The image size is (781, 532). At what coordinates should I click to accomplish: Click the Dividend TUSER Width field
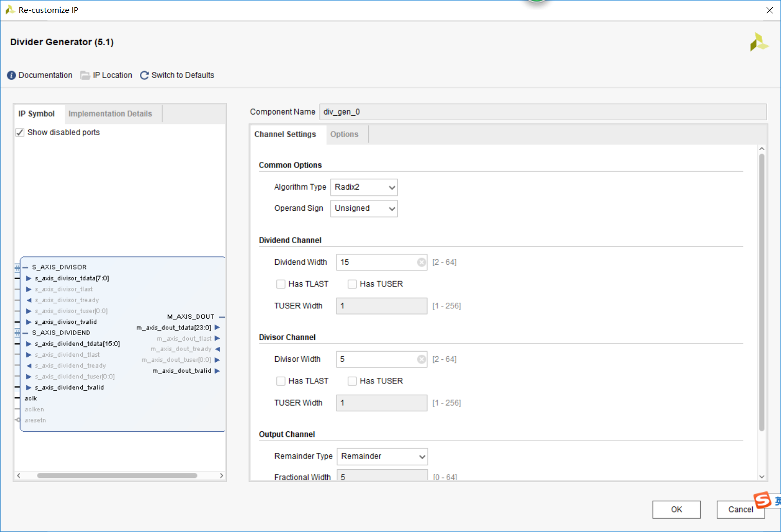tap(382, 306)
